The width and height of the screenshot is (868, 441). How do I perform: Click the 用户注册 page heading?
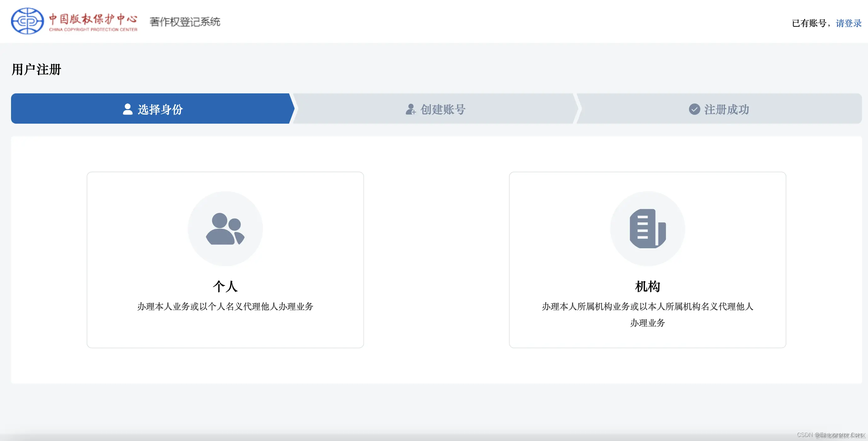coord(36,69)
